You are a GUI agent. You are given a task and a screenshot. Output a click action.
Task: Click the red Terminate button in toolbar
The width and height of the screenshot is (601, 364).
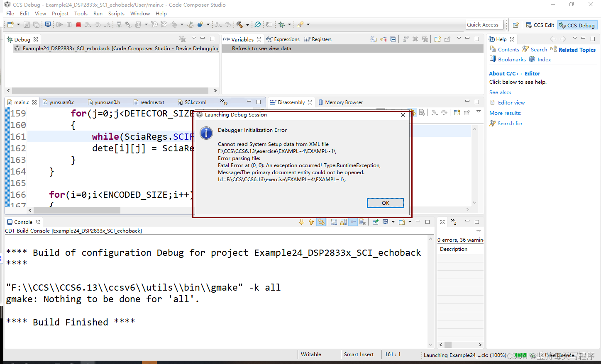(x=78, y=25)
